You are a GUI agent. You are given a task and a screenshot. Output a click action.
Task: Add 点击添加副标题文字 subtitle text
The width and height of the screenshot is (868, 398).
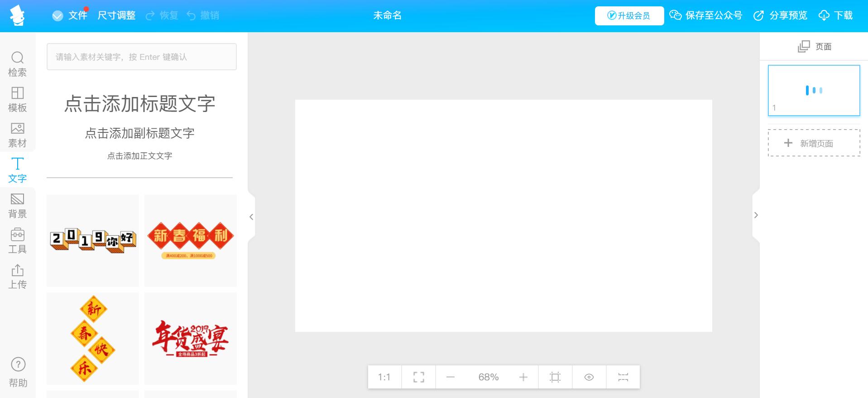point(139,133)
